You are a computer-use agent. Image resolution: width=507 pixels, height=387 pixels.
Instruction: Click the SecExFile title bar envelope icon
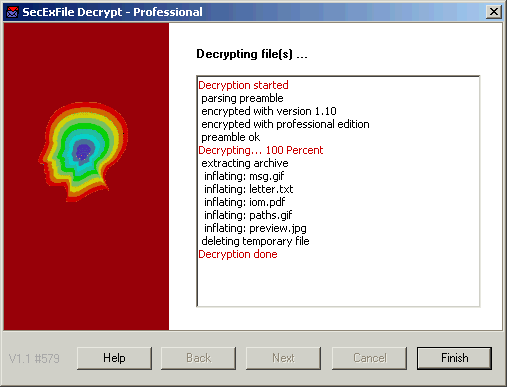tap(12, 12)
